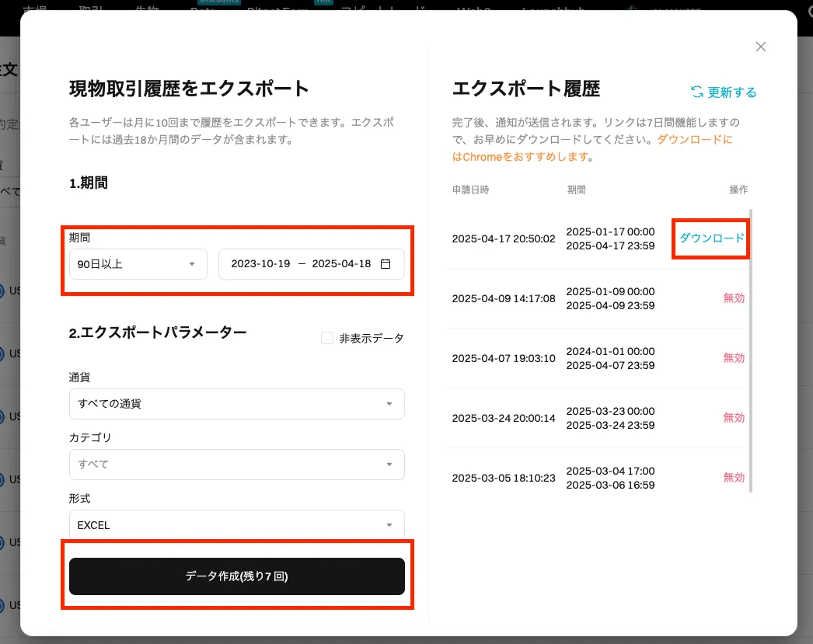The height and width of the screenshot is (644, 813).
Task: Open the calendar icon in date range
Action: (386, 264)
